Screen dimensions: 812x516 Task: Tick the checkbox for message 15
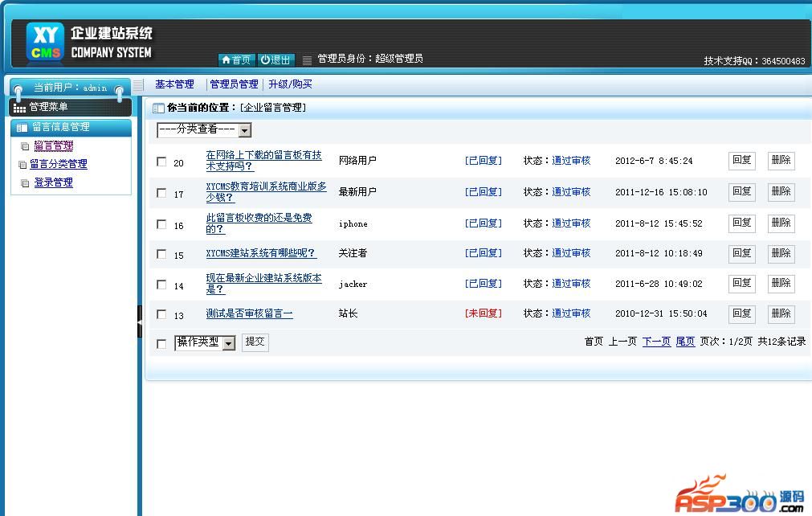[161, 254]
